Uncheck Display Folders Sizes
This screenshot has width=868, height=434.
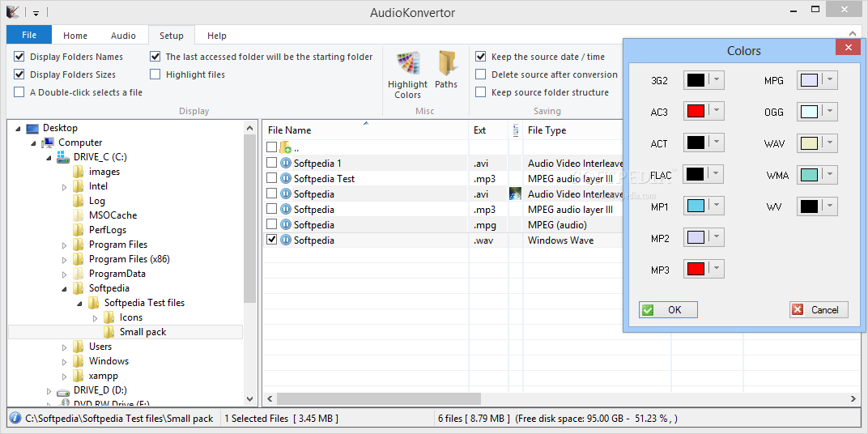(x=19, y=74)
